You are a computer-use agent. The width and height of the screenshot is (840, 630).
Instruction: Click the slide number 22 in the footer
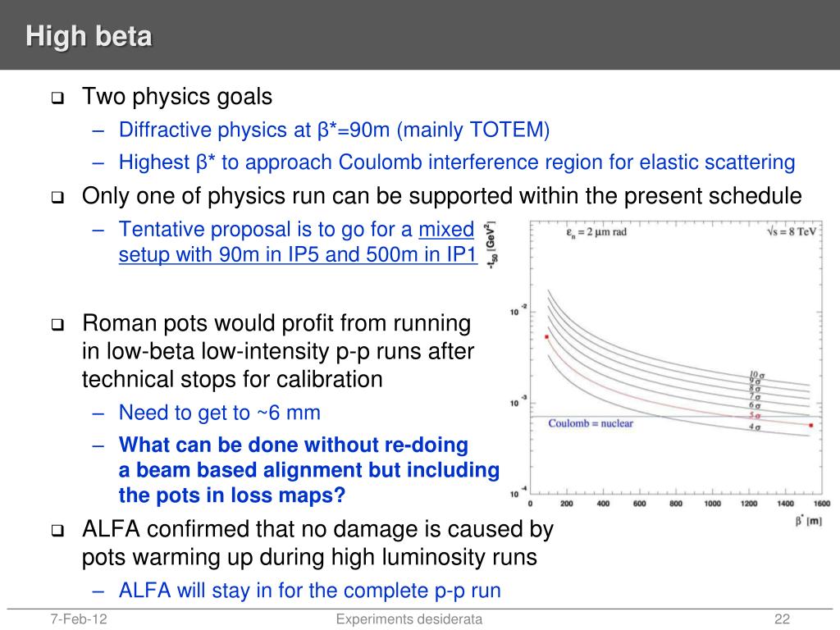[x=782, y=619]
